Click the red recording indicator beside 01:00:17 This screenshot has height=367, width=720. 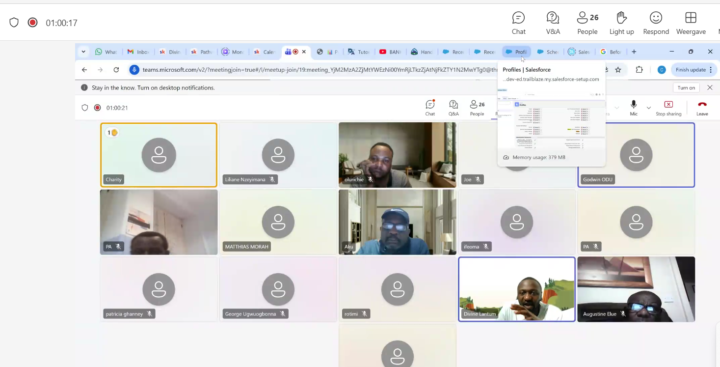tap(33, 23)
